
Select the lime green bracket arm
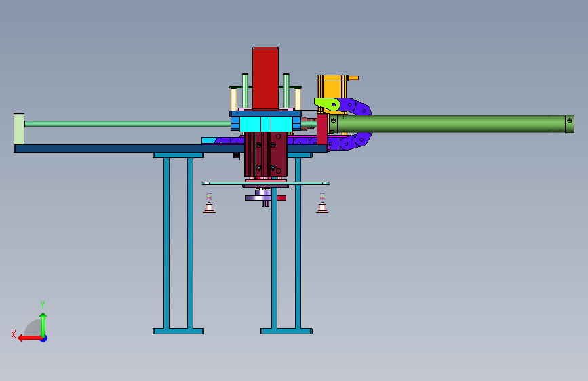click(327, 104)
